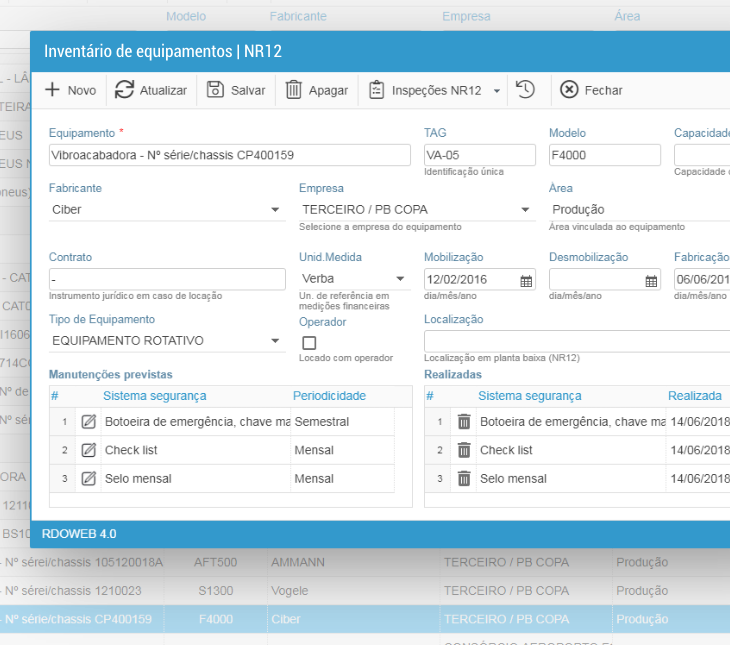This screenshot has width=730, height=645.
Task: Click the Fechar button label
Action: [603, 90]
